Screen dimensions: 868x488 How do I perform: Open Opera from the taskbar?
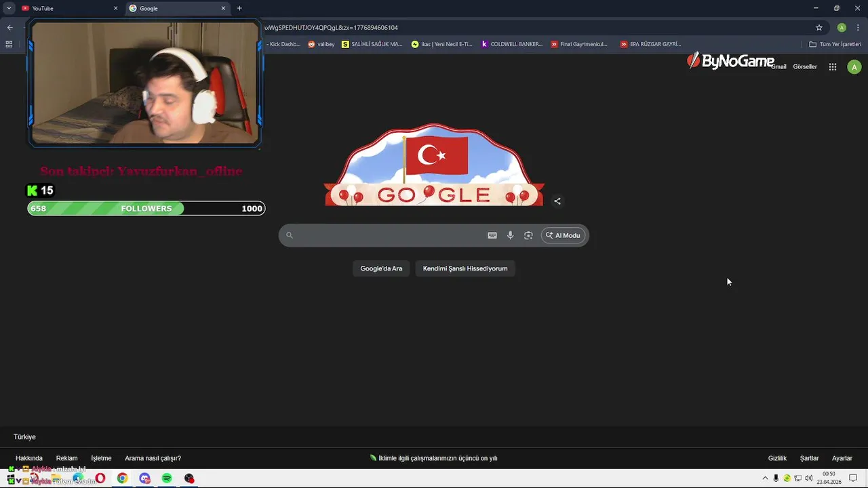(x=100, y=479)
